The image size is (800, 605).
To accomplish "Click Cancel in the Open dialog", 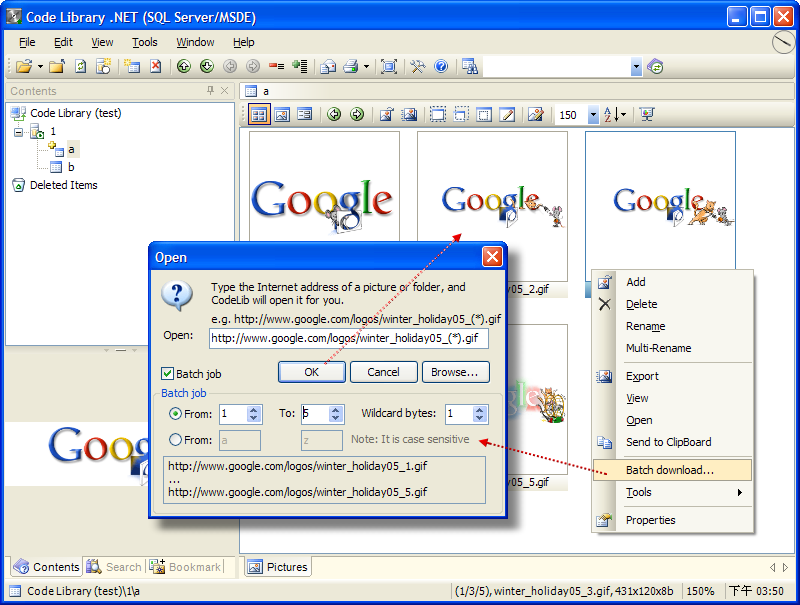I will (x=384, y=372).
